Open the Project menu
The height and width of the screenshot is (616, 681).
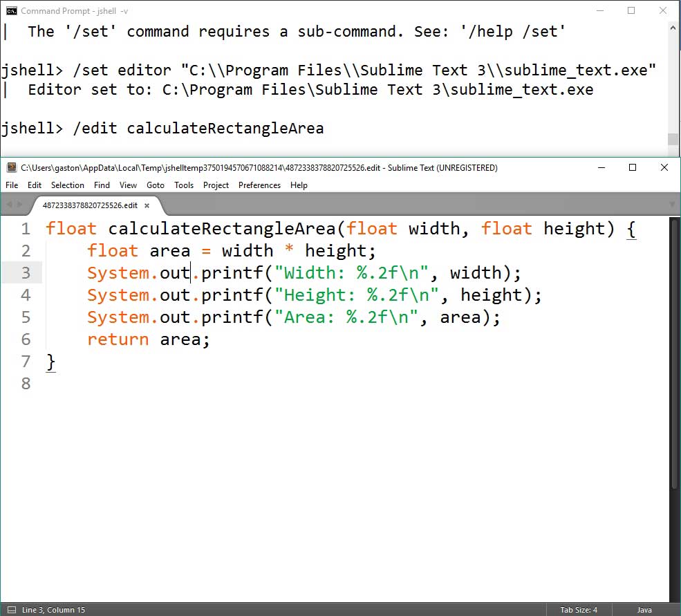[x=216, y=185]
